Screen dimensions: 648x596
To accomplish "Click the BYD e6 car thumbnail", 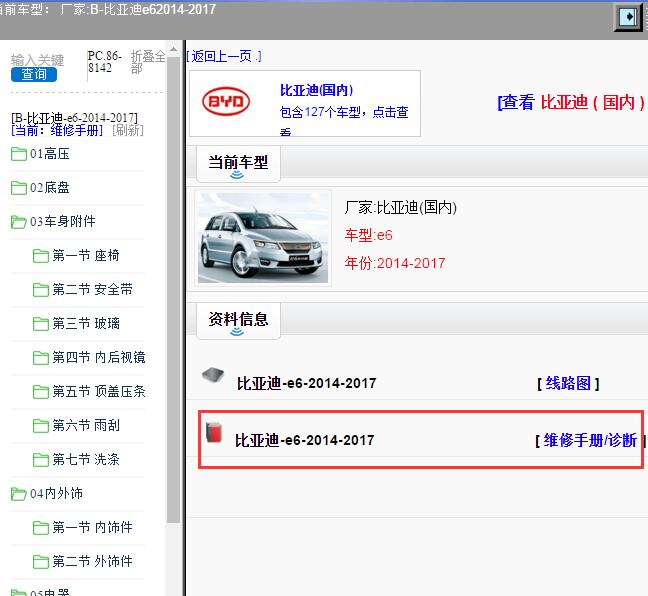I will point(263,238).
